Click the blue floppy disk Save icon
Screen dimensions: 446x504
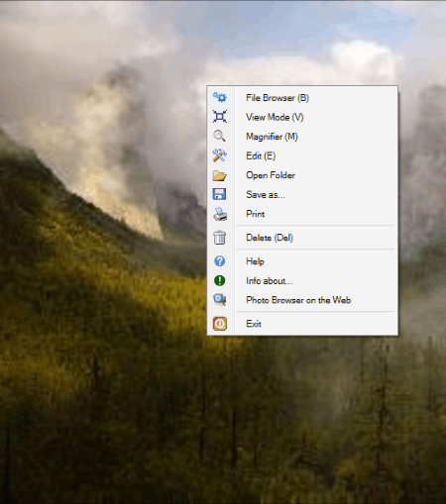click(x=220, y=194)
